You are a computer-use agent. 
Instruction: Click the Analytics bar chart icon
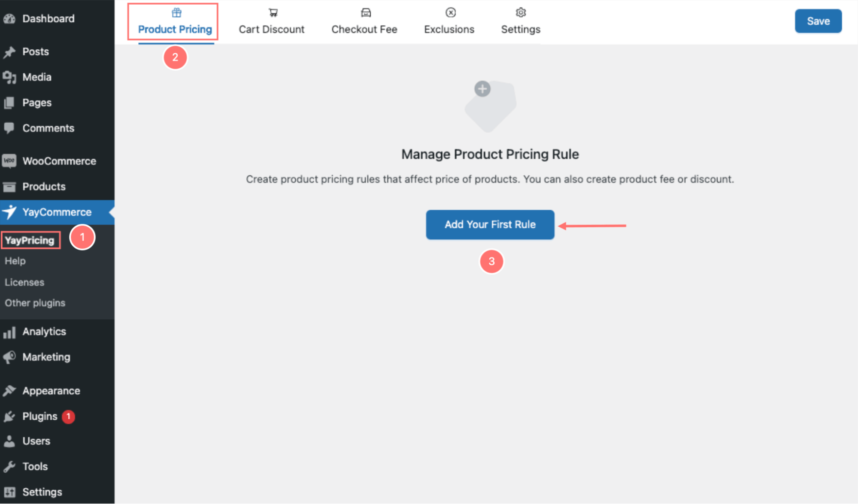tap(9, 332)
